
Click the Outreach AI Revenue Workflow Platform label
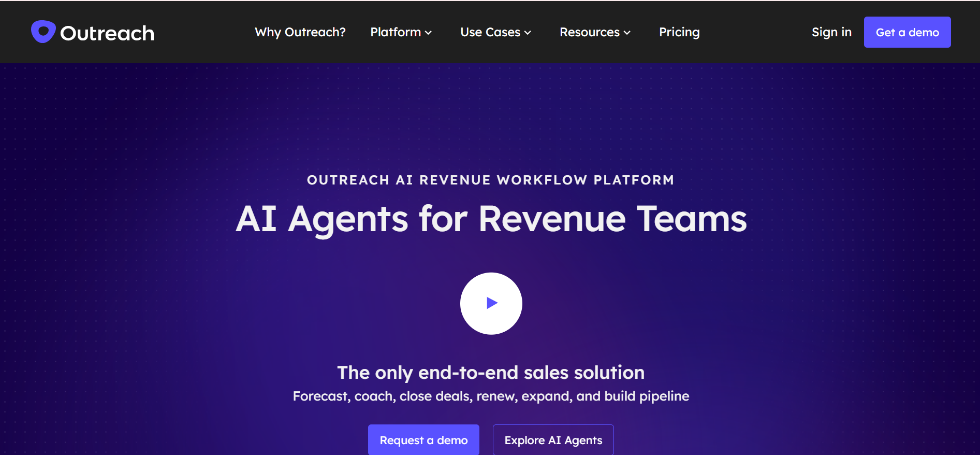[490, 180]
